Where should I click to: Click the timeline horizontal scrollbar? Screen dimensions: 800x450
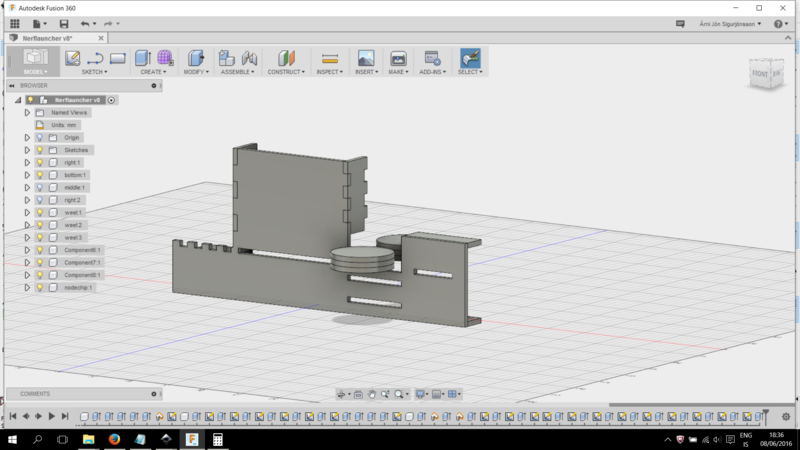702,405
